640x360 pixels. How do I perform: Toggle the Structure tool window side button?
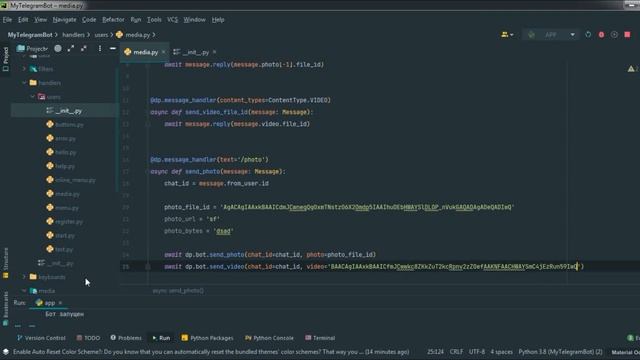(x=5, y=263)
